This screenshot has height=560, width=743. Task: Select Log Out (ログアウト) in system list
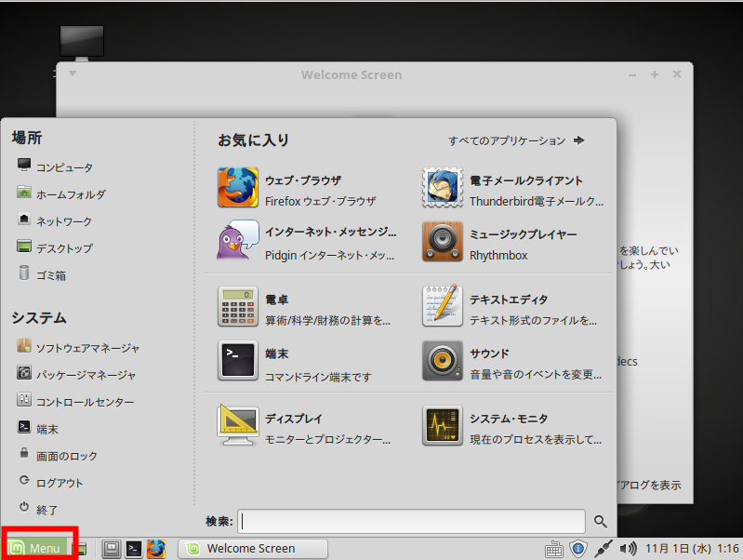tap(59, 483)
